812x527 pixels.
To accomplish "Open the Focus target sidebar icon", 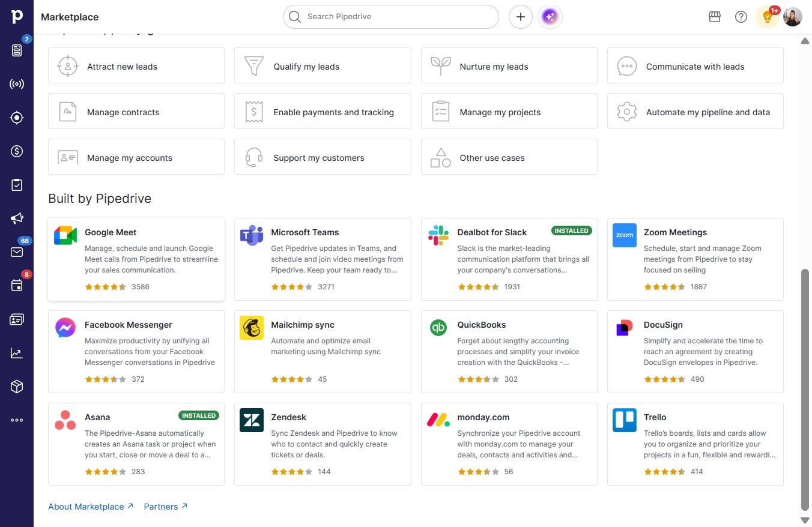I will [x=17, y=118].
